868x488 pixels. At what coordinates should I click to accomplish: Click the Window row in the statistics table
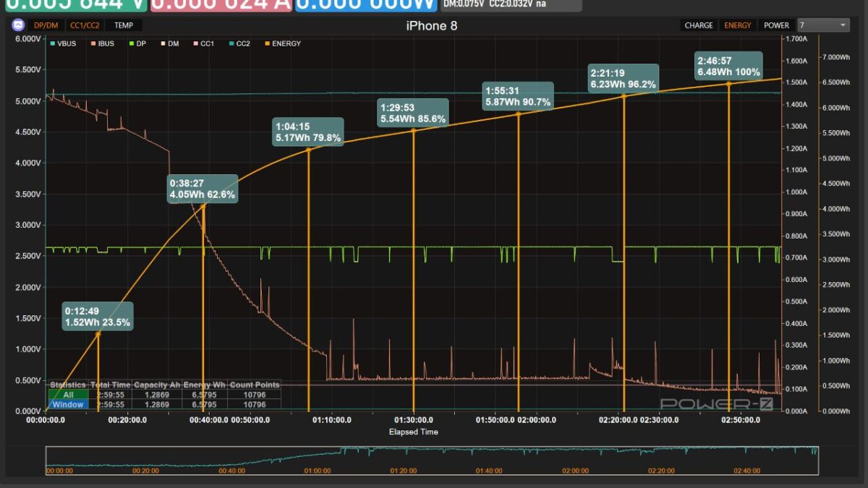[x=163, y=404]
